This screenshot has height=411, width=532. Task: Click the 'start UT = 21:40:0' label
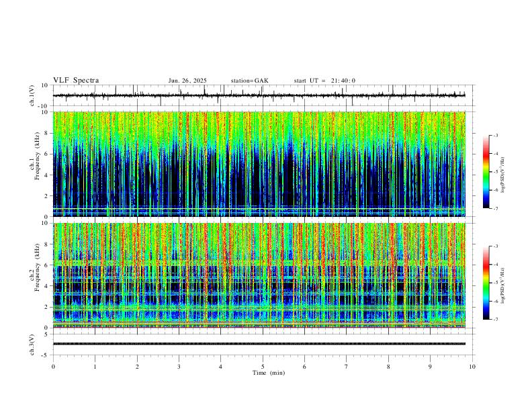pyautogui.click(x=324, y=81)
